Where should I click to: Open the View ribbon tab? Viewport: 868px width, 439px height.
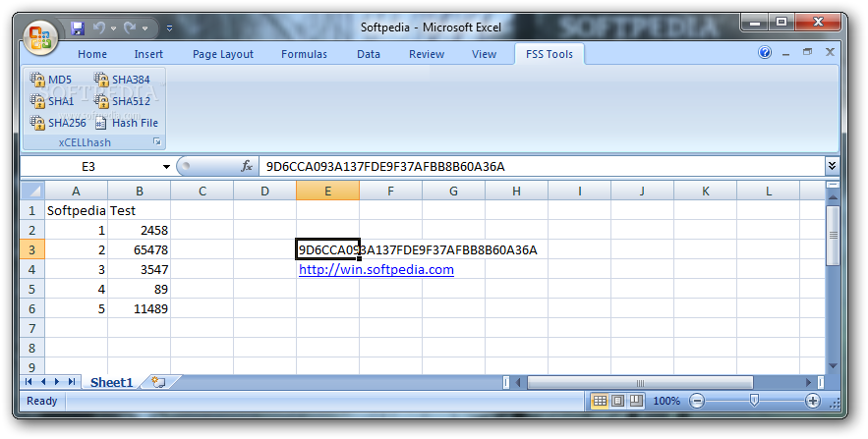pyautogui.click(x=484, y=54)
